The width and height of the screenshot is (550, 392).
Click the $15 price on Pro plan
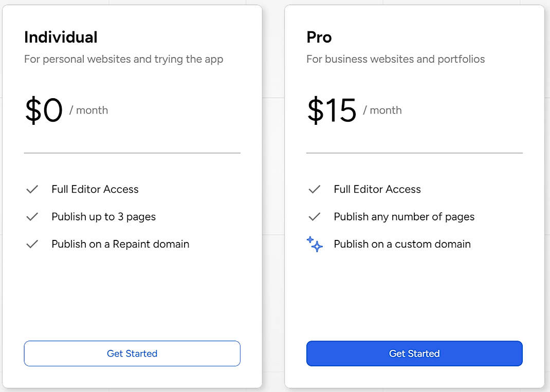pyautogui.click(x=332, y=110)
